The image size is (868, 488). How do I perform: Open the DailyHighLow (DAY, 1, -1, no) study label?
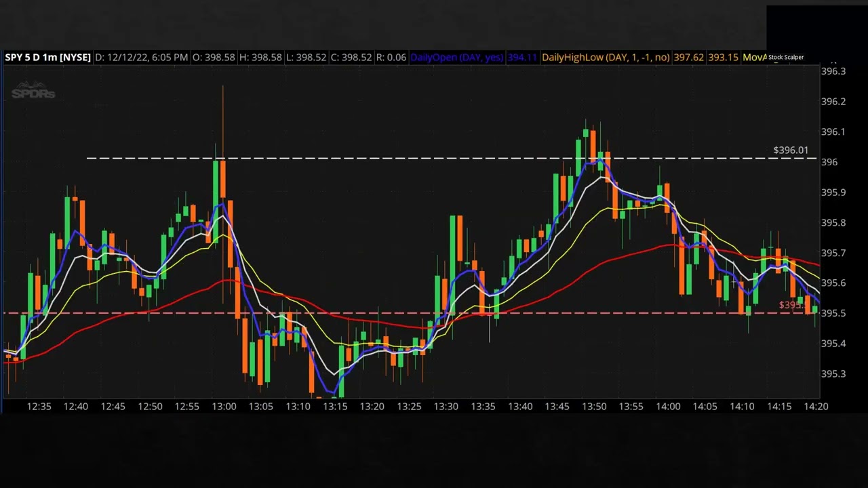[606, 58]
